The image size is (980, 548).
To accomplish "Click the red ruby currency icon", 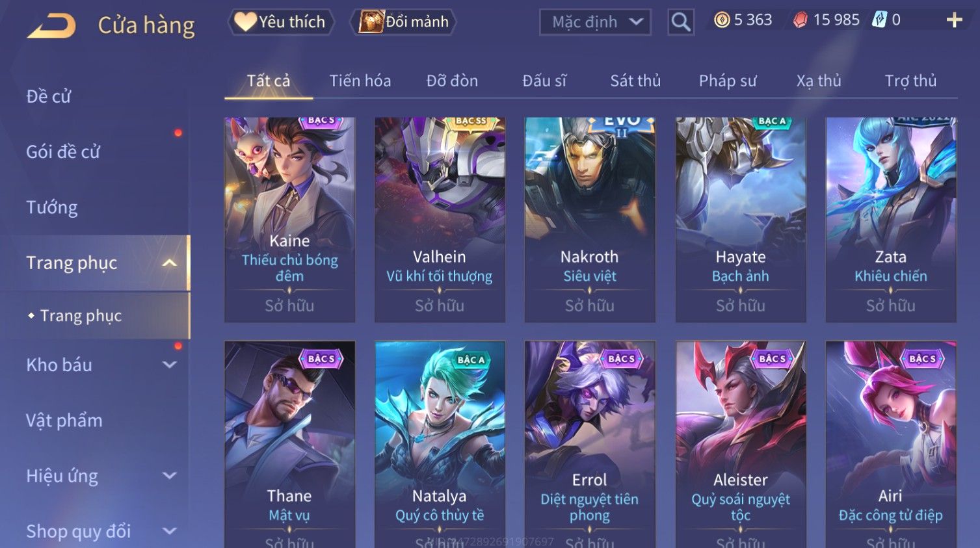I will click(x=801, y=20).
